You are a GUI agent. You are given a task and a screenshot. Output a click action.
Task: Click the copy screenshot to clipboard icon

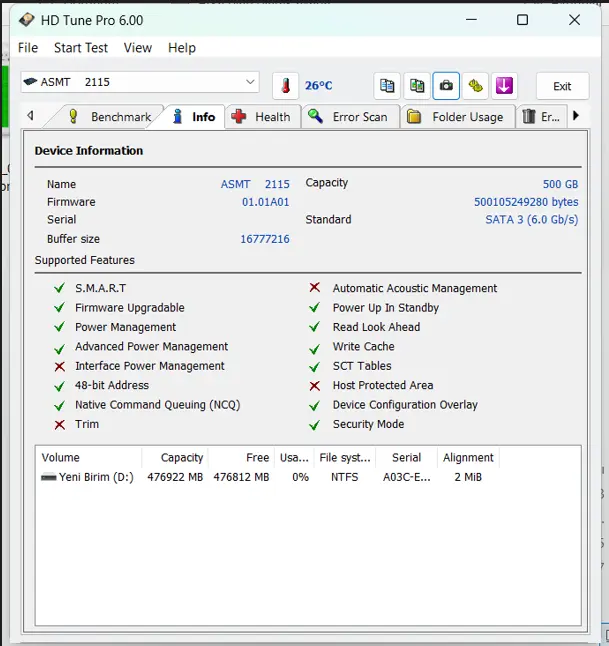pos(417,86)
